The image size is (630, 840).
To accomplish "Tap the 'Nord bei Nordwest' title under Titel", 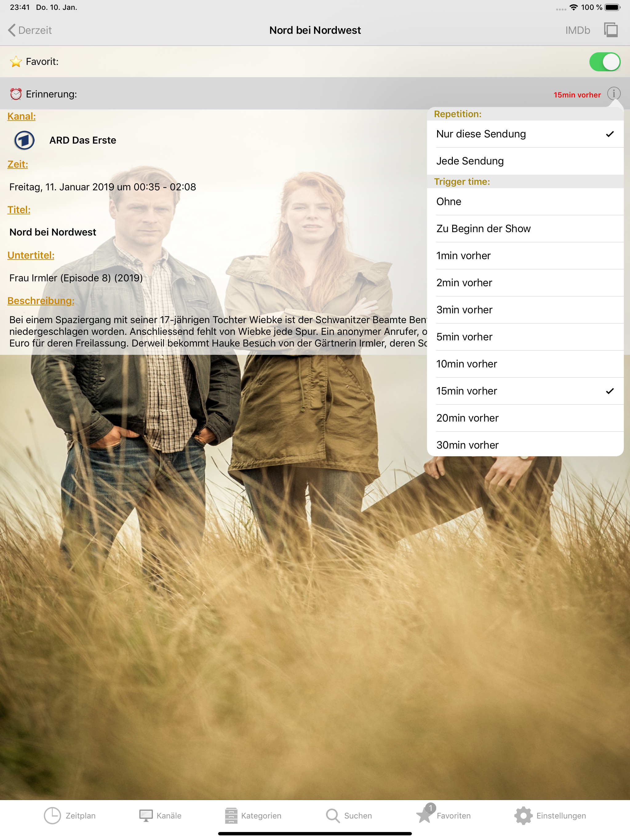I will [x=53, y=232].
